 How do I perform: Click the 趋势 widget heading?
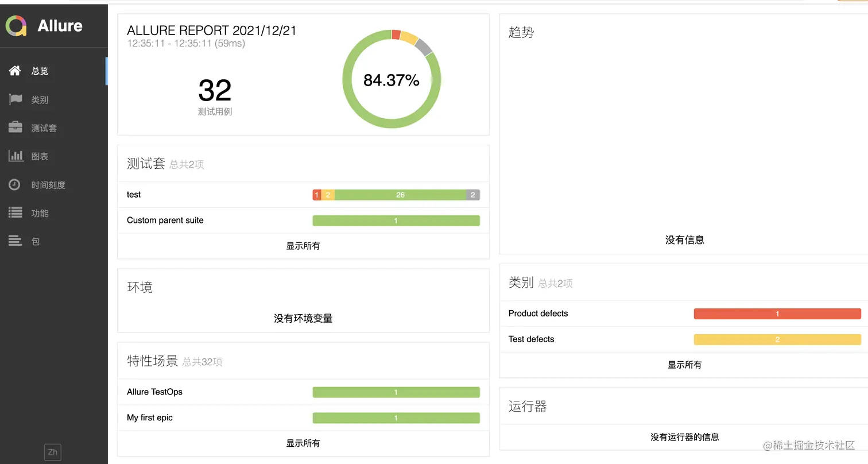(x=521, y=33)
